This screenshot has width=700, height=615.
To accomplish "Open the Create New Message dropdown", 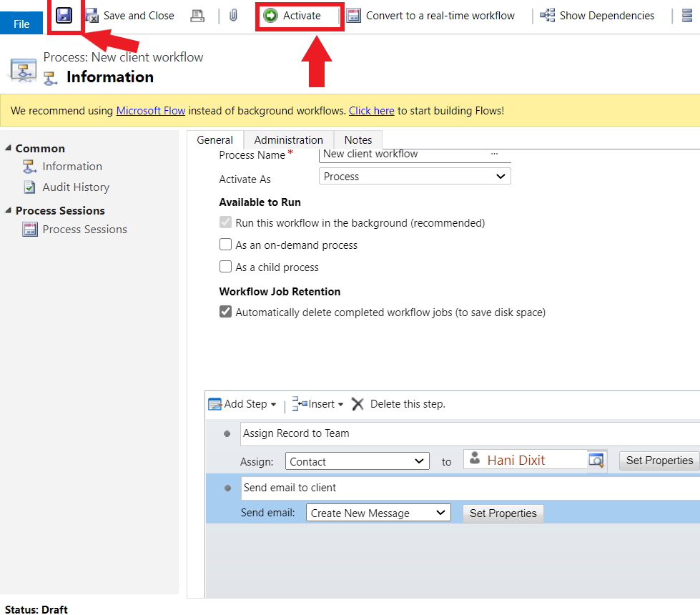I will pos(378,513).
